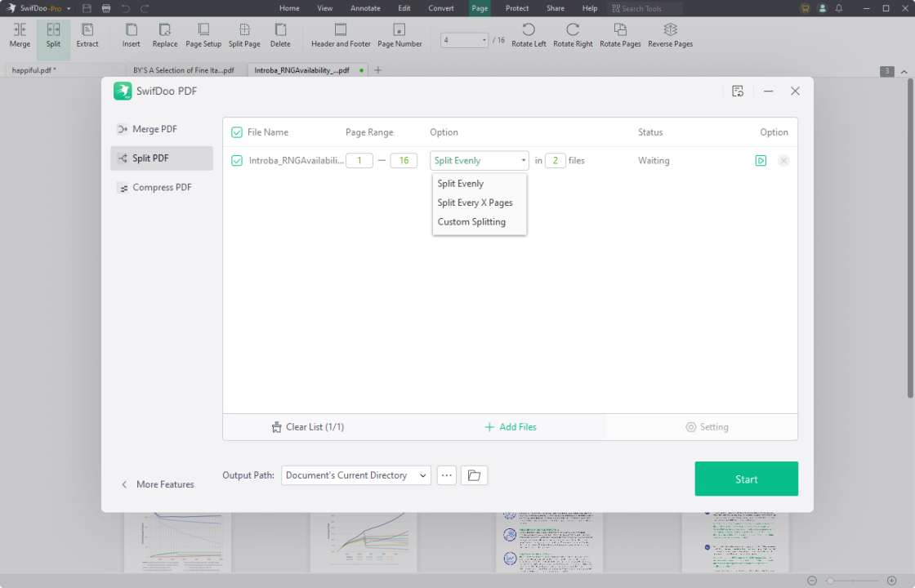915x588 pixels.
Task: Open the Protect menu tab
Action: point(517,8)
